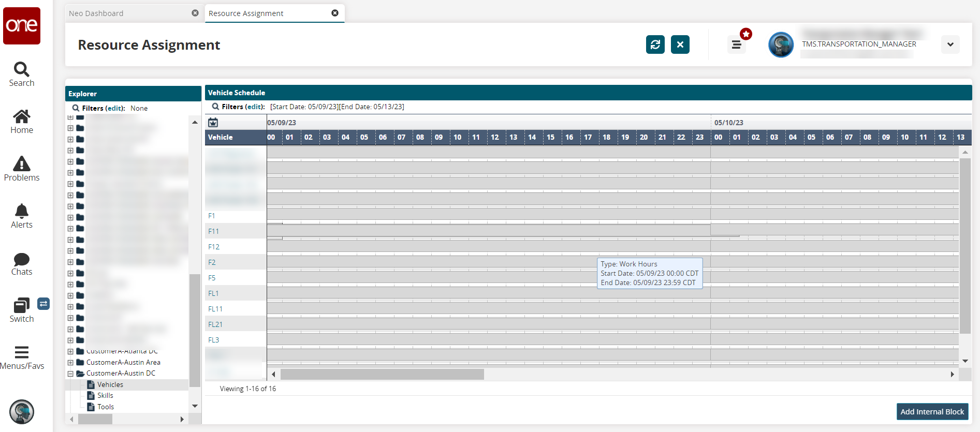Viewport: 980px width, 432px height.
Task: Click the Explorer filters search icon
Action: click(x=76, y=108)
